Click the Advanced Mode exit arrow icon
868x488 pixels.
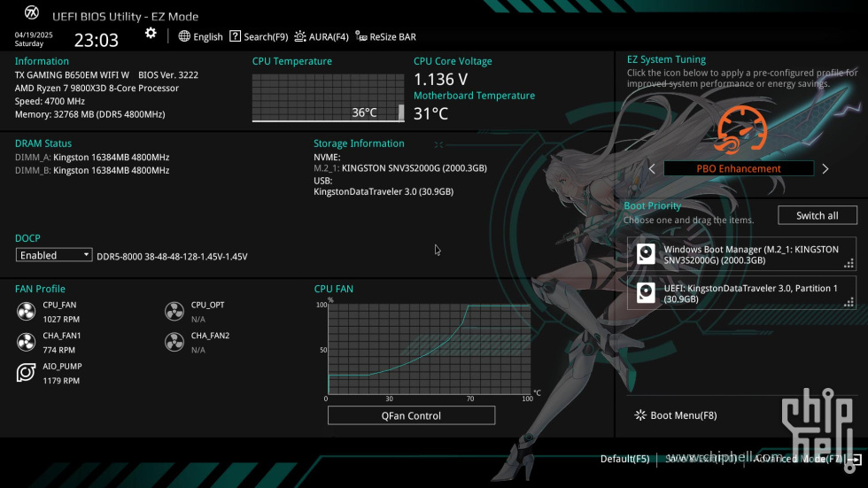856,459
